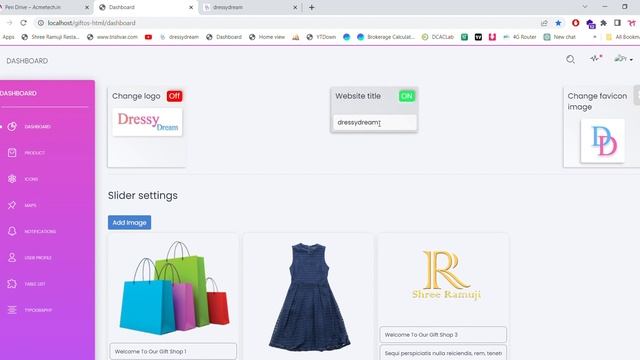Screen dimensions: 640x360
Task: Open the Home view bookmark
Action: coord(267,37)
